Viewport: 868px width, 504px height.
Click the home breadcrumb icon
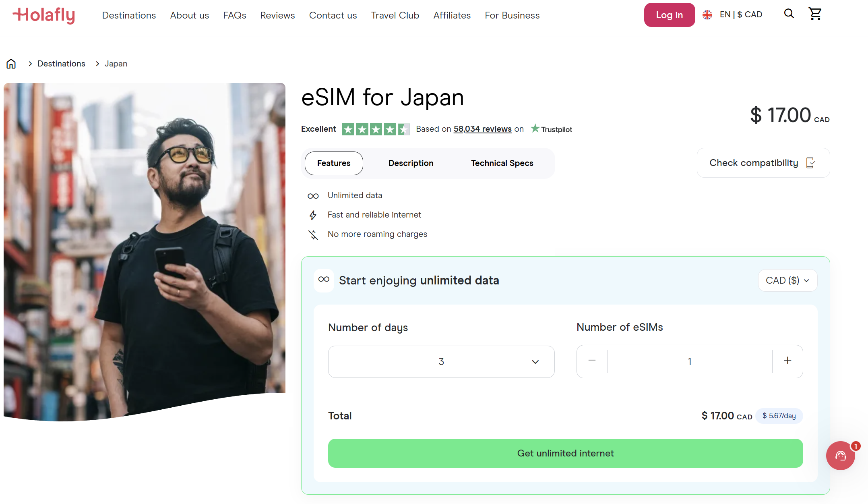click(11, 64)
